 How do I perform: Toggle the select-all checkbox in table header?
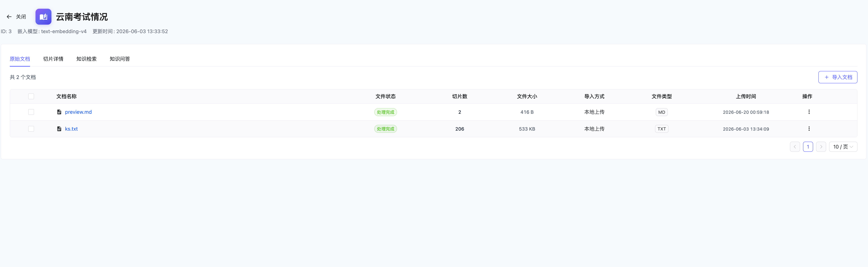(31, 96)
